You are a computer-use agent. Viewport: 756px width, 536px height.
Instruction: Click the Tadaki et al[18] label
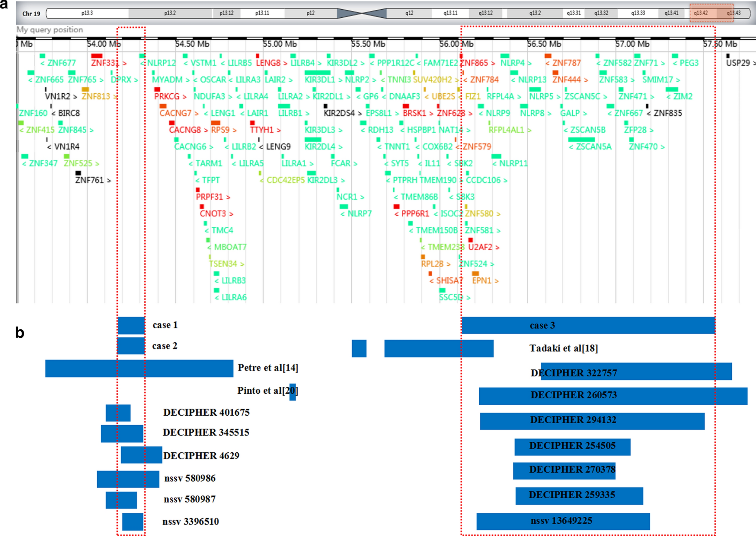pyautogui.click(x=564, y=349)
